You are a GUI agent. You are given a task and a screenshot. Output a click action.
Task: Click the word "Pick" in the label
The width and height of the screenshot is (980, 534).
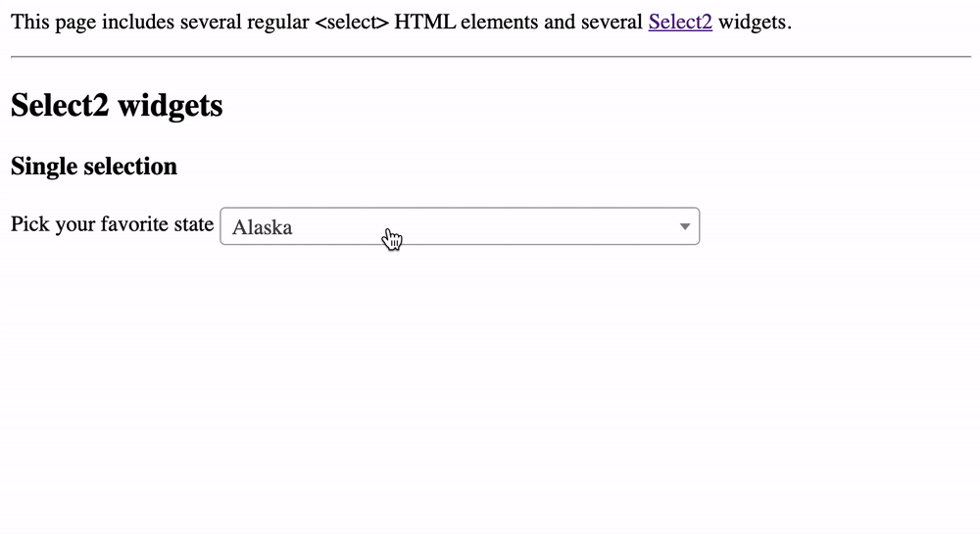pos(30,224)
